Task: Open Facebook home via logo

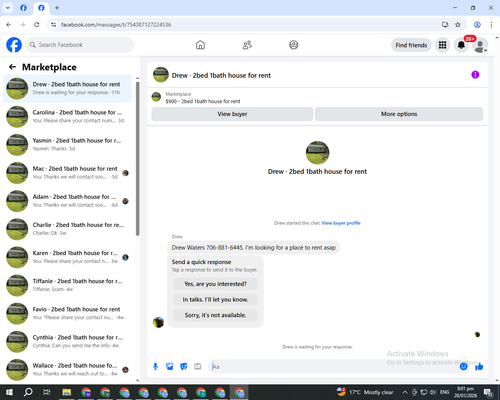Action: (14, 45)
